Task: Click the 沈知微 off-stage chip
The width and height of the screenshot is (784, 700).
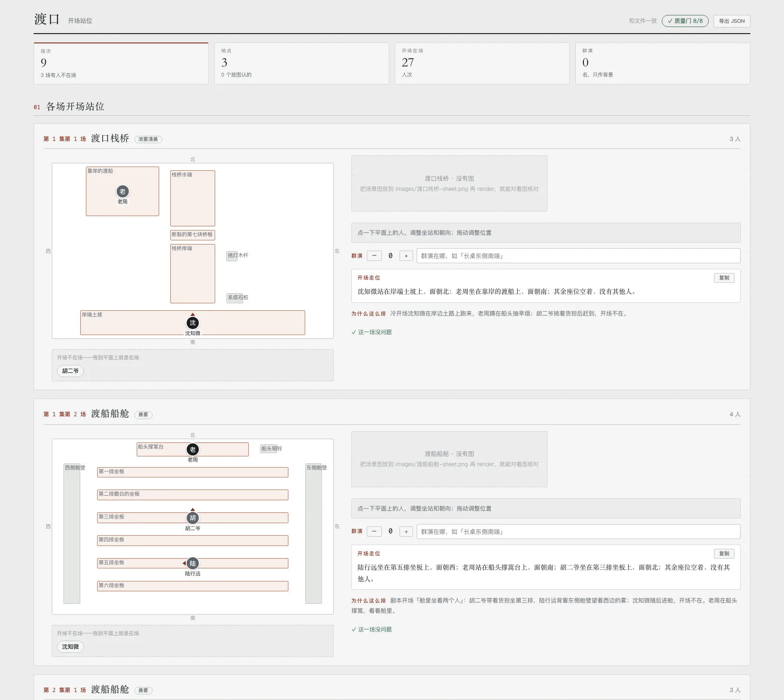Action: [70, 647]
